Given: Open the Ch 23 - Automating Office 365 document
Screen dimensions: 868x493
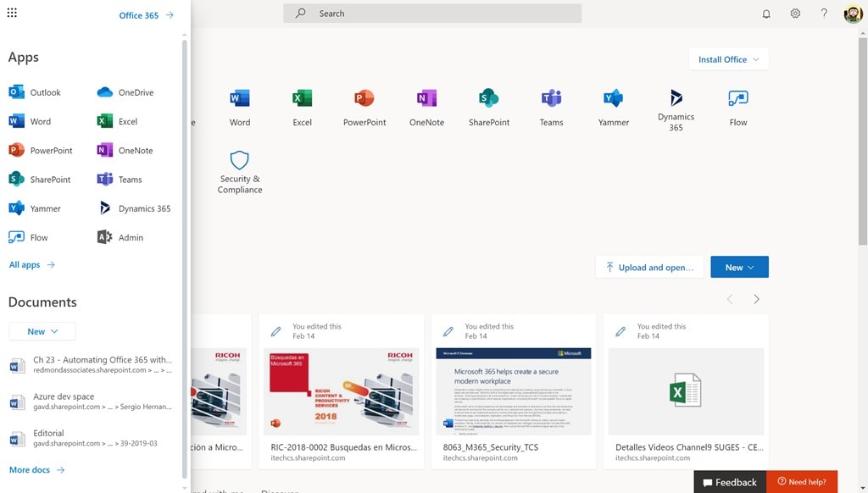Looking at the screenshot, I should tap(92, 364).
